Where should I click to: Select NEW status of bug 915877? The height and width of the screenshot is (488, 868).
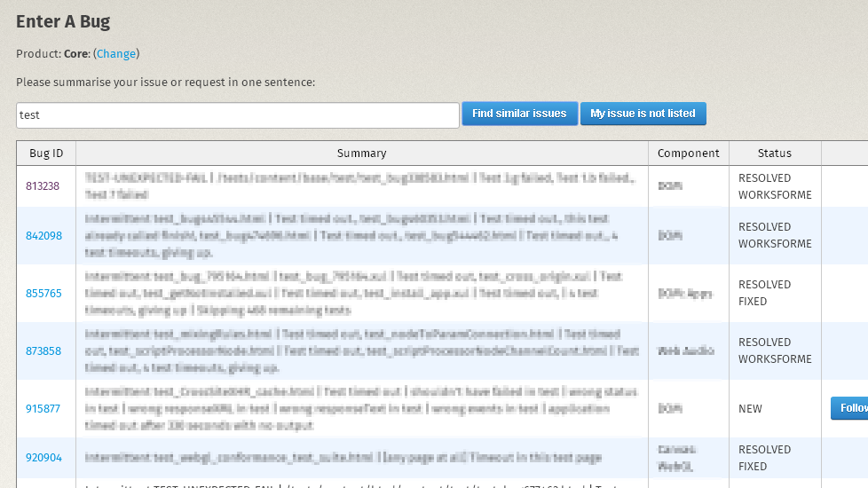point(750,409)
